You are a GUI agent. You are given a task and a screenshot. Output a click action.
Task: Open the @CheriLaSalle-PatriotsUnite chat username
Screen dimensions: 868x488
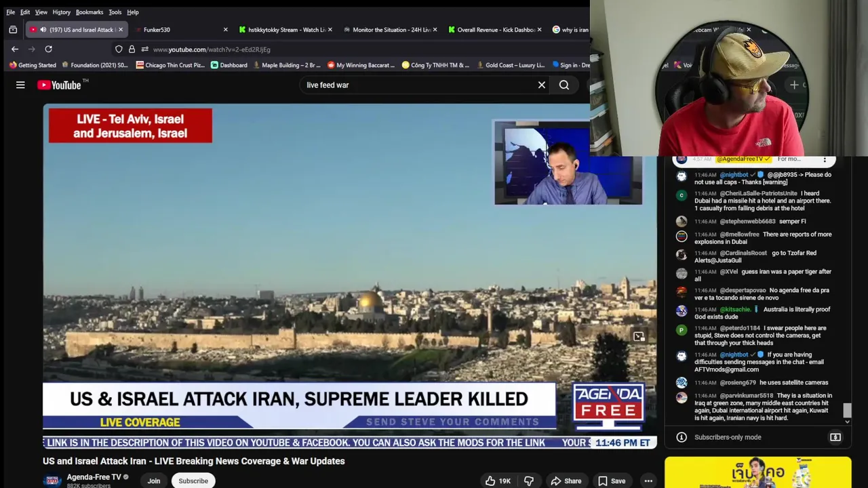(x=758, y=194)
